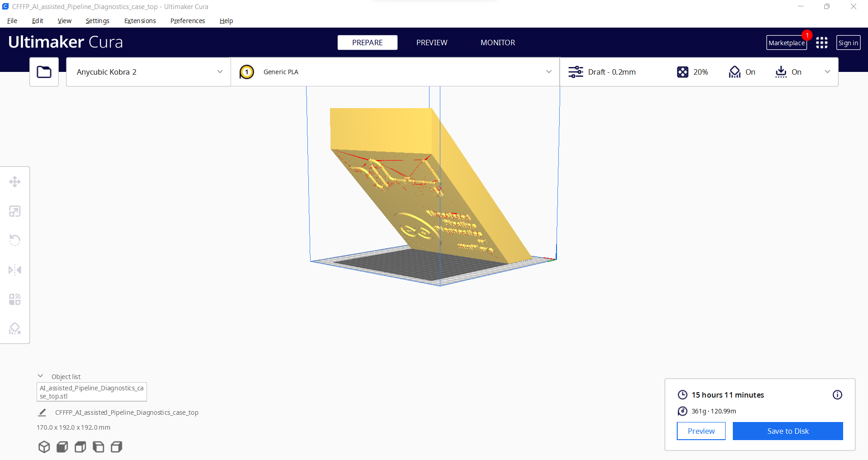Click Save to Disk
This screenshot has height=460, width=868.
[788, 431]
